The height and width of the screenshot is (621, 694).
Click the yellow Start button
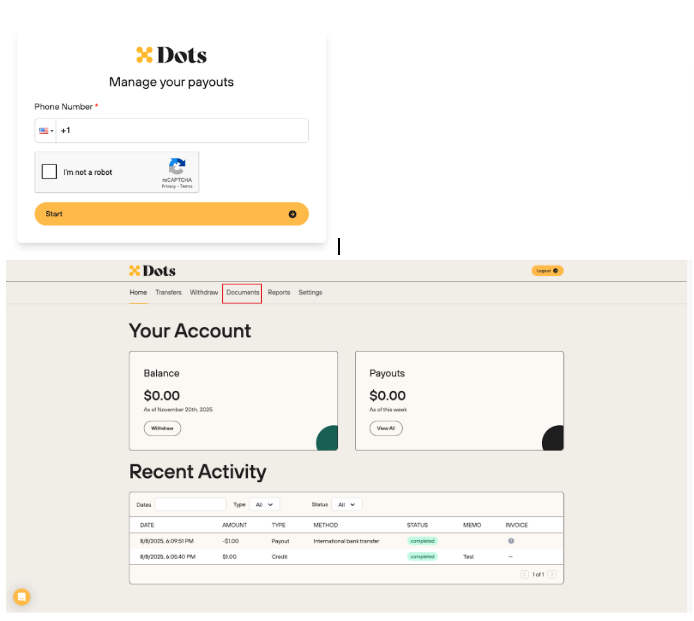click(171, 214)
